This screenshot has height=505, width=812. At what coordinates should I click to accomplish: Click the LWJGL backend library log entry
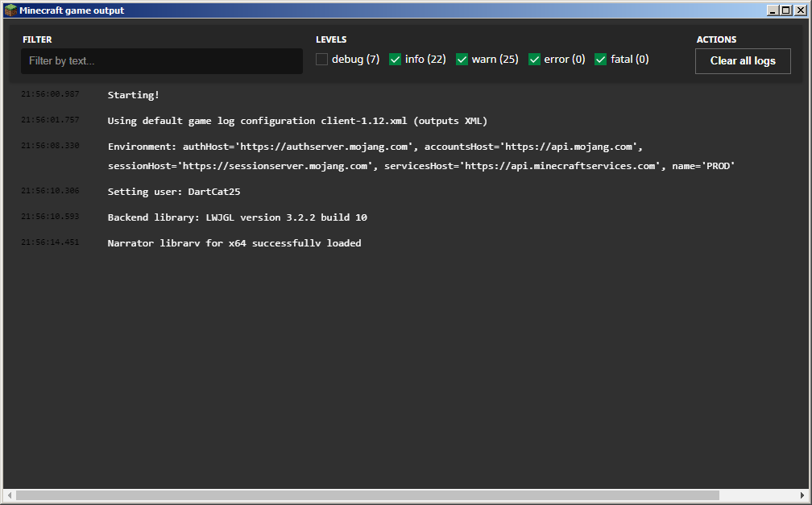click(237, 217)
